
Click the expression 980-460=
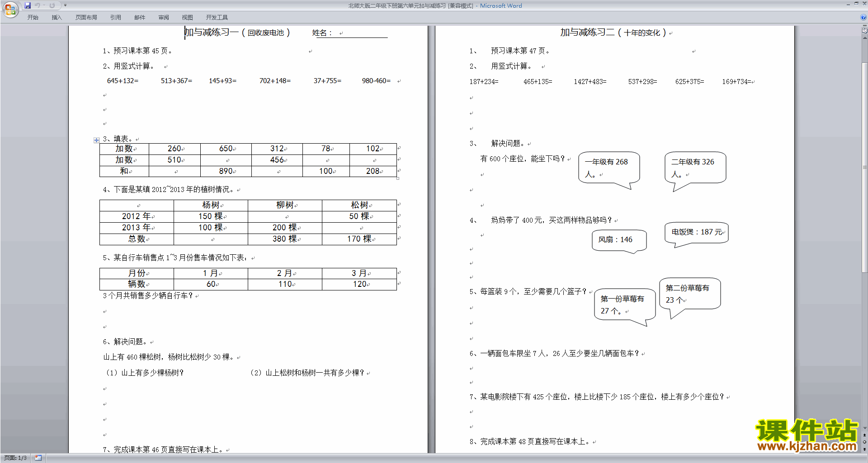tap(376, 81)
